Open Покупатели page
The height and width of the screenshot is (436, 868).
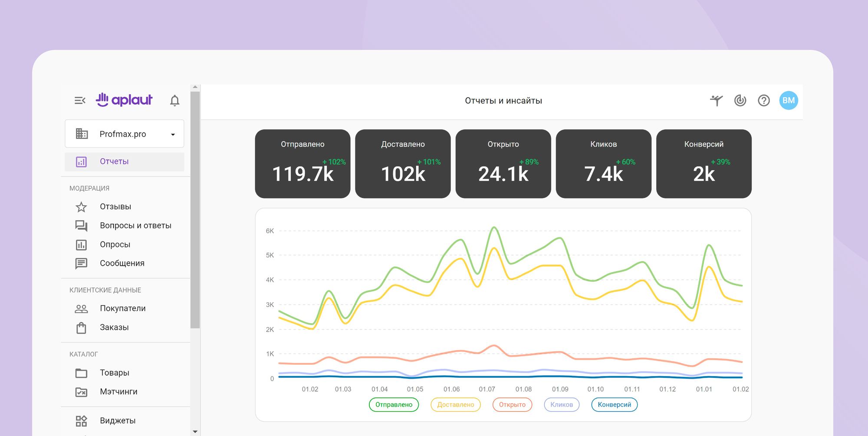122,308
